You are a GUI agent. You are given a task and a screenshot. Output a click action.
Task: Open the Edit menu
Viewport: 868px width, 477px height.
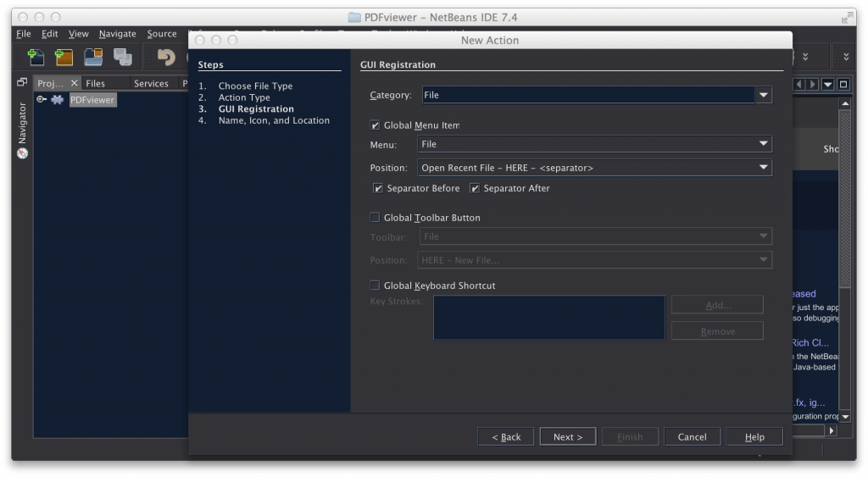49,34
